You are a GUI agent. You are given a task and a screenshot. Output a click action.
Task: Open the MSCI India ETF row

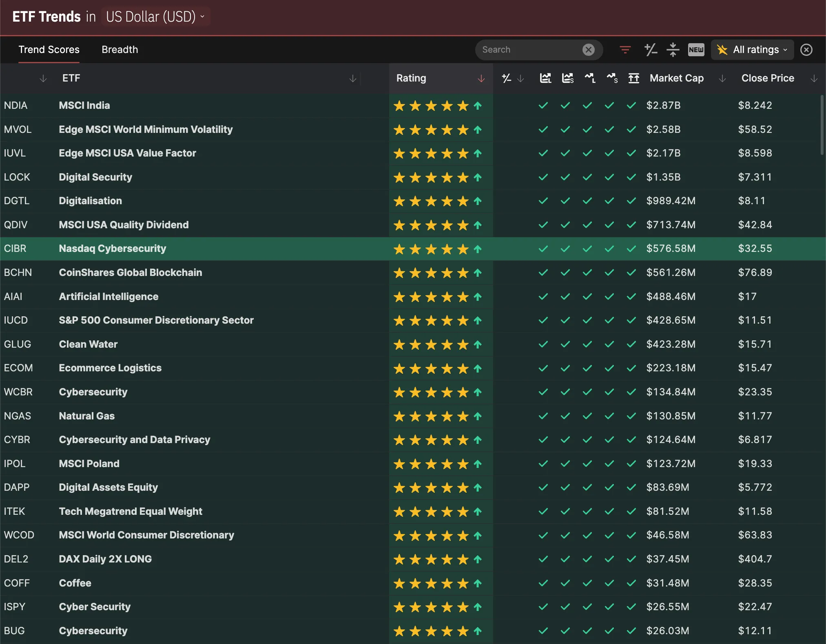pos(84,106)
